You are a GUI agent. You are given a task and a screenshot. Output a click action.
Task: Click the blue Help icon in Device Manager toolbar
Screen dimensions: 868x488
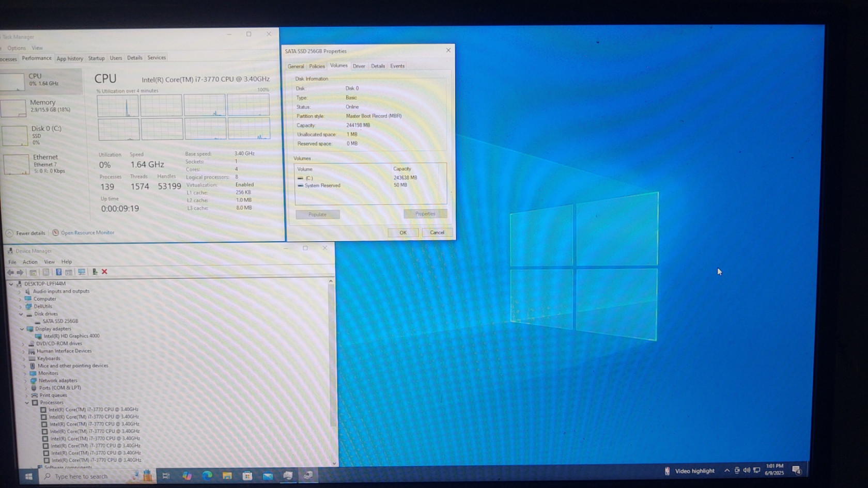point(58,272)
